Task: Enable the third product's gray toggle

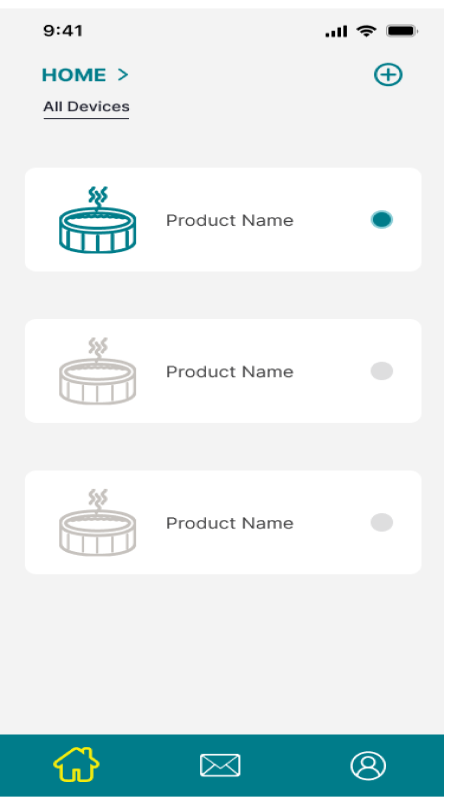Action: 382,522
